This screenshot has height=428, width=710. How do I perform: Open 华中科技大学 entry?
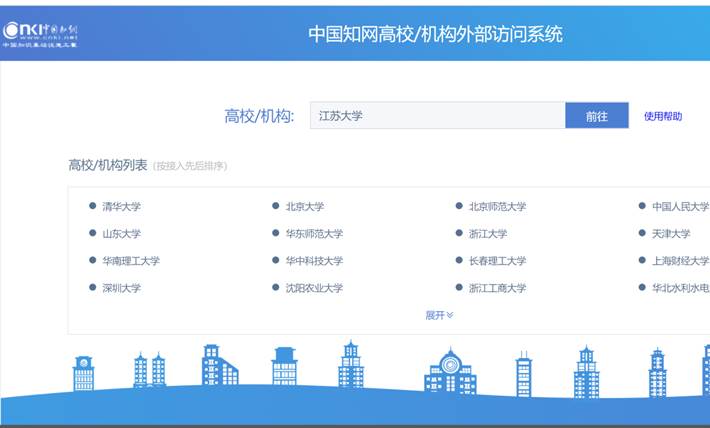pos(314,261)
